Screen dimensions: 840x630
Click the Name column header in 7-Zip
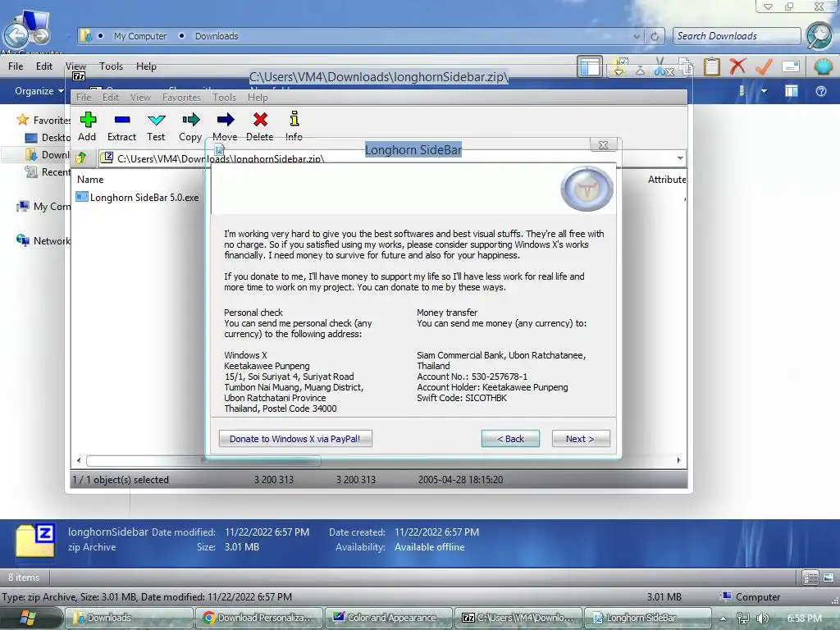point(90,180)
